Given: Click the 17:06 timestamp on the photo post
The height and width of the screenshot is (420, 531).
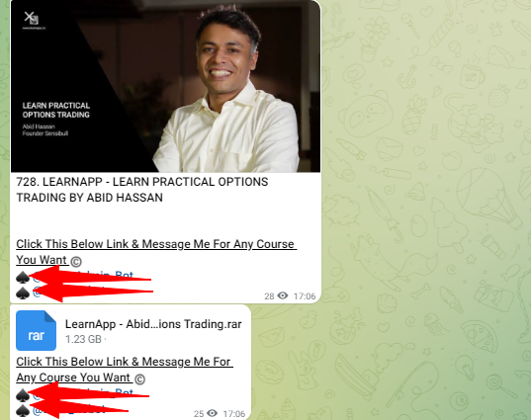Looking at the screenshot, I should tap(305, 296).
